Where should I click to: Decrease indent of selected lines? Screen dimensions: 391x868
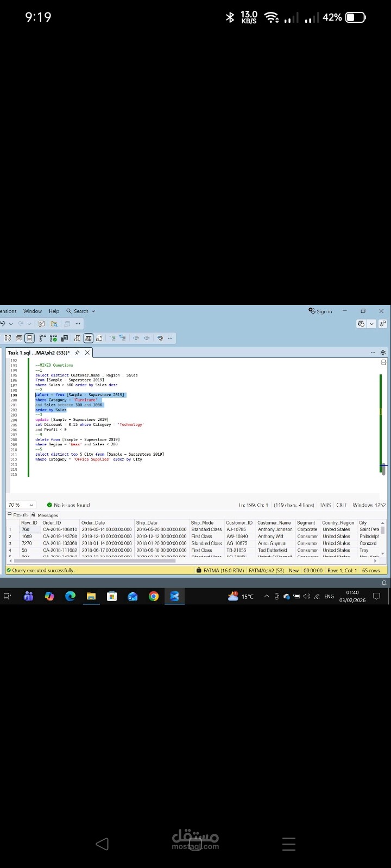[136, 338]
